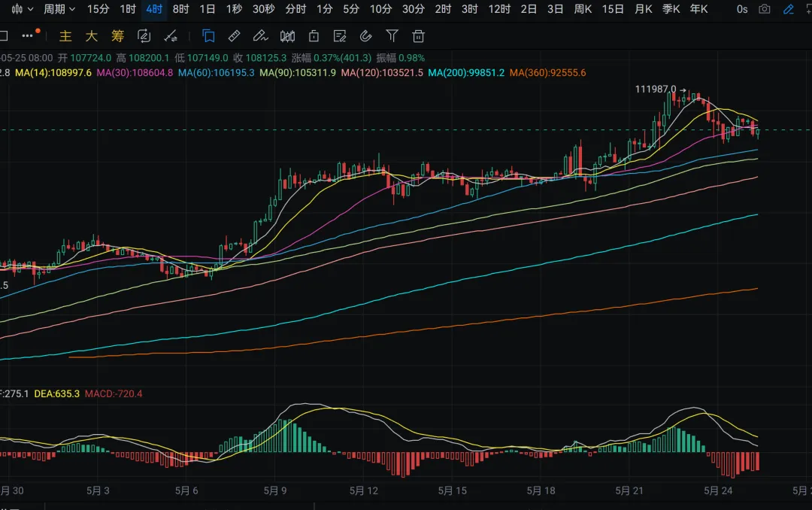This screenshot has width=812, height=510.
Task: Choose the 5分 interval
Action: click(350, 9)
